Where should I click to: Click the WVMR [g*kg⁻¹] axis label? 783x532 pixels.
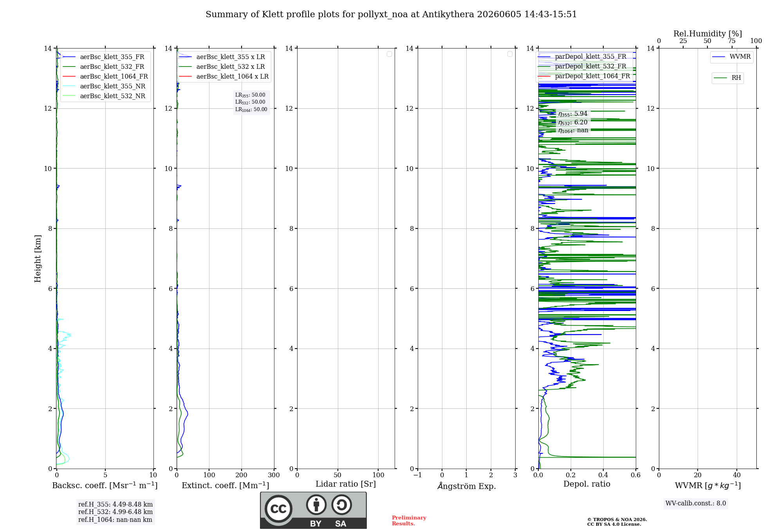tap(708, 486)
